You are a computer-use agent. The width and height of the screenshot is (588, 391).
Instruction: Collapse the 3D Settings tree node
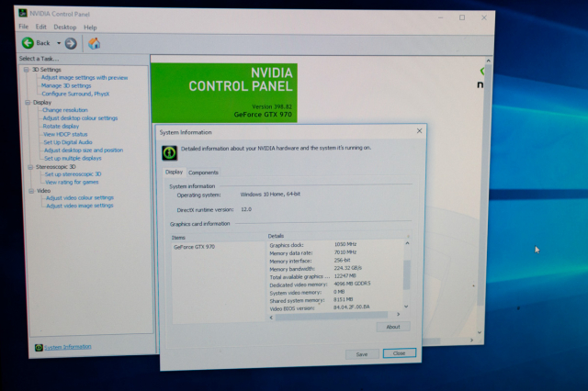pyautogui.click(x=27, y=70)
